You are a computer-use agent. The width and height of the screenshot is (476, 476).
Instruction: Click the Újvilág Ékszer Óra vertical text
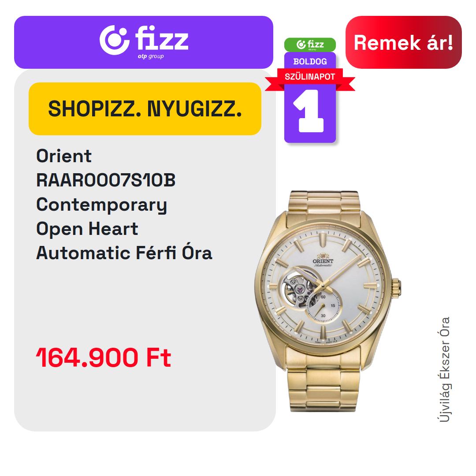point(445,369)
